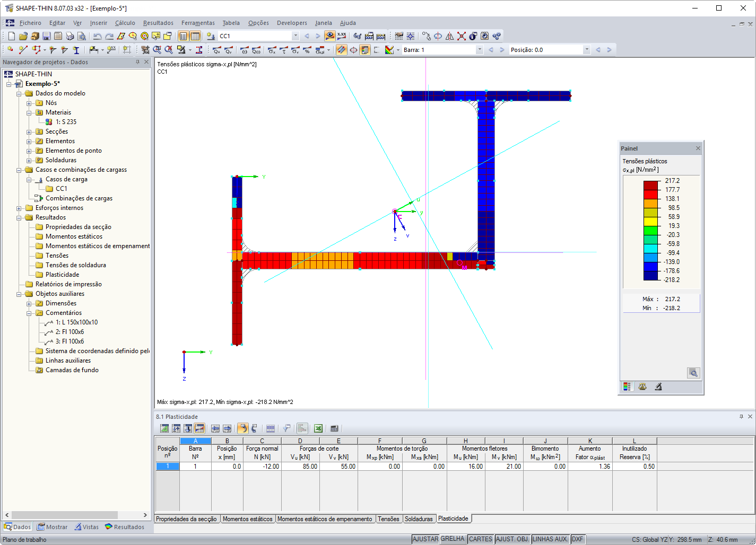Select Plasticidade in the navigator tree
The height and width of the screenshot is (545, 756).
pyautogui.click(x=62, y=275)
